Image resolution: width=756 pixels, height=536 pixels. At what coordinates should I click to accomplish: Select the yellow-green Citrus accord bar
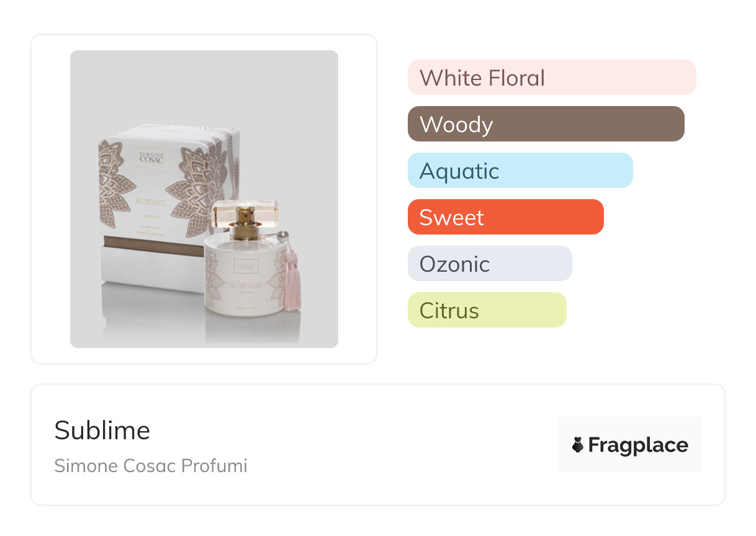click(x=487, y=310)
